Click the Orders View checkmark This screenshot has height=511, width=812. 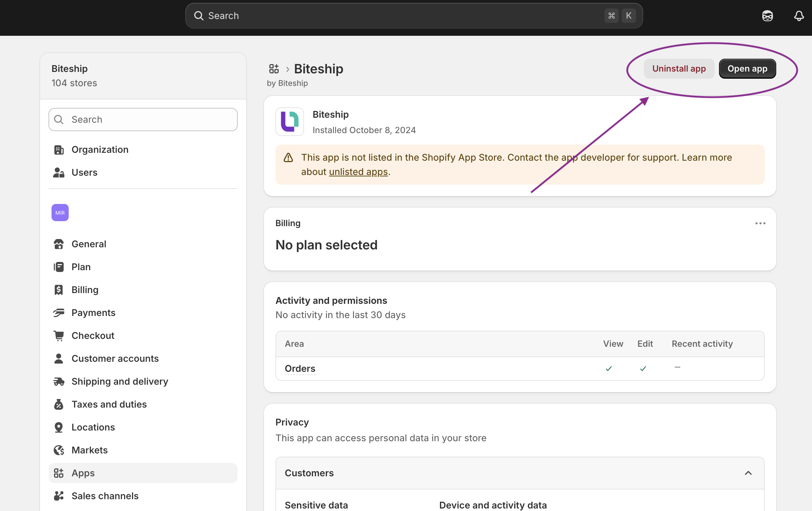609,369
